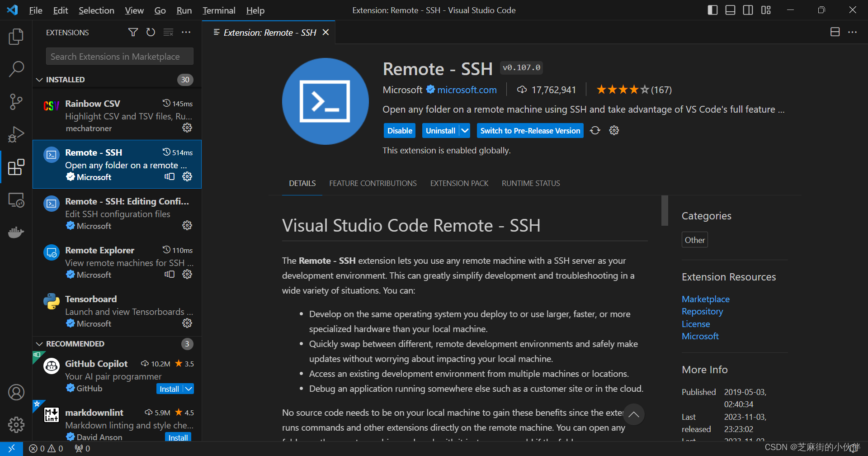Open manage gear for Remote - SSH in list
This screenshot has height=456, width=868.
click(187, 176)
